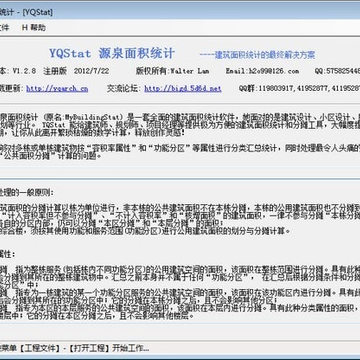Open the http://yqarch.cn update link
This screenshot has height=360, width=360.
[57, 88]
